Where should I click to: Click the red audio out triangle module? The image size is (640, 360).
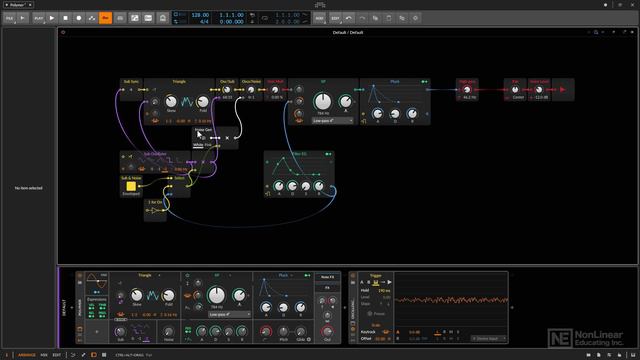563,90
